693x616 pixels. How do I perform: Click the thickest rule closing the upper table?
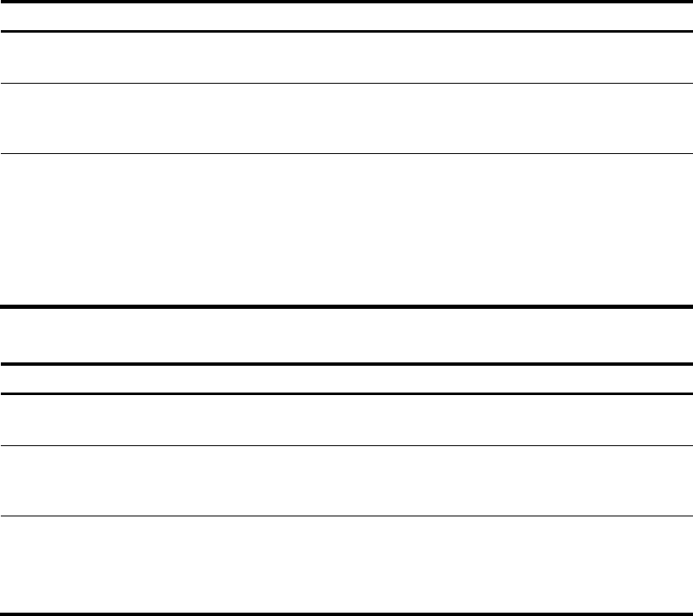click(x=346, y=306)
